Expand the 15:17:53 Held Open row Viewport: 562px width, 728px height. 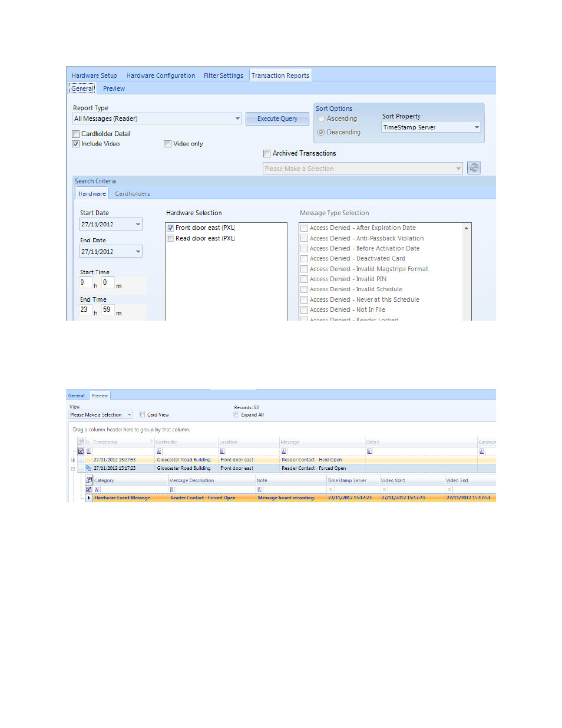[x=73, y=460]
